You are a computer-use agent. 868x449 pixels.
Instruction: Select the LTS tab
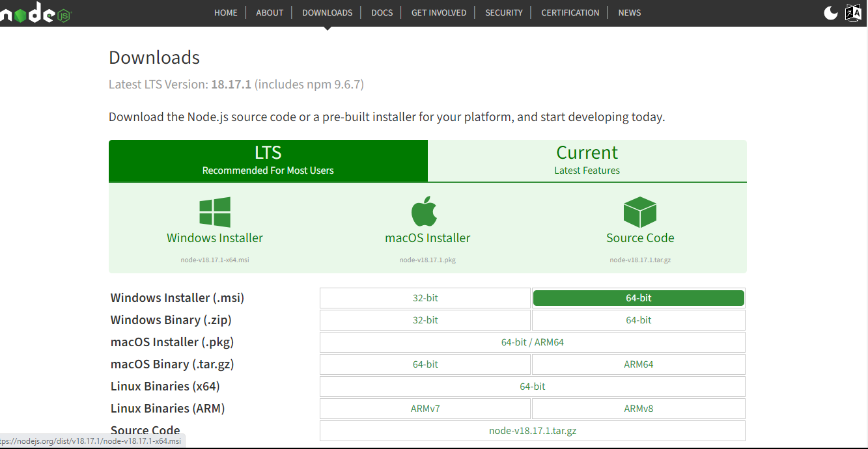tap(268, 161)
